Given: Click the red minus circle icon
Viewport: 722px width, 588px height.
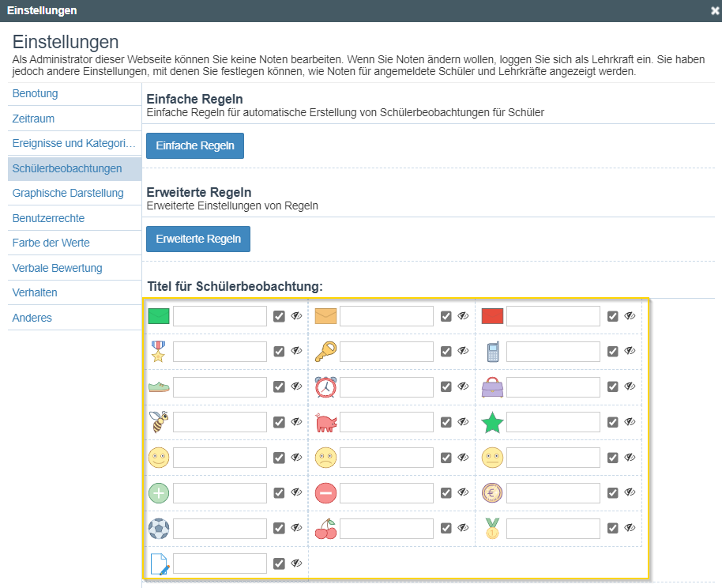Looking at the screenshot, I should [x=325, y=493].
